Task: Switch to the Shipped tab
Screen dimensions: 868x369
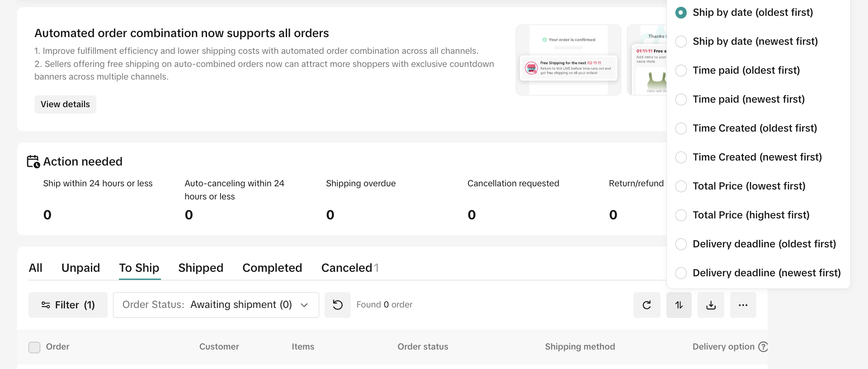Action: tap(201, 268)
